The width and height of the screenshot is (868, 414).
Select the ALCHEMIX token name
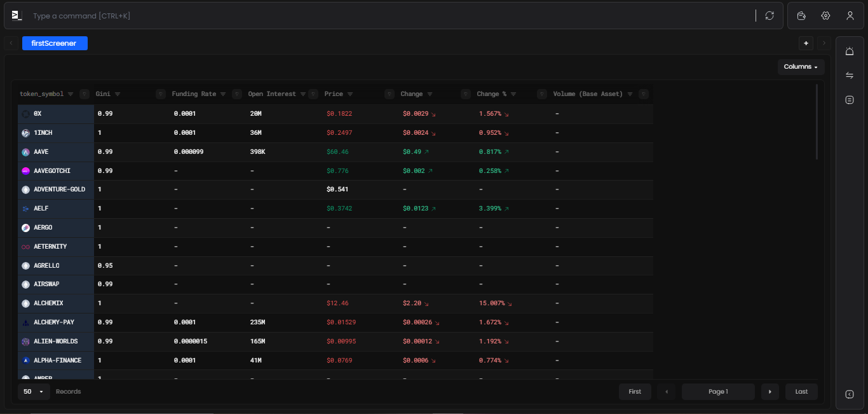pos(49,303)
